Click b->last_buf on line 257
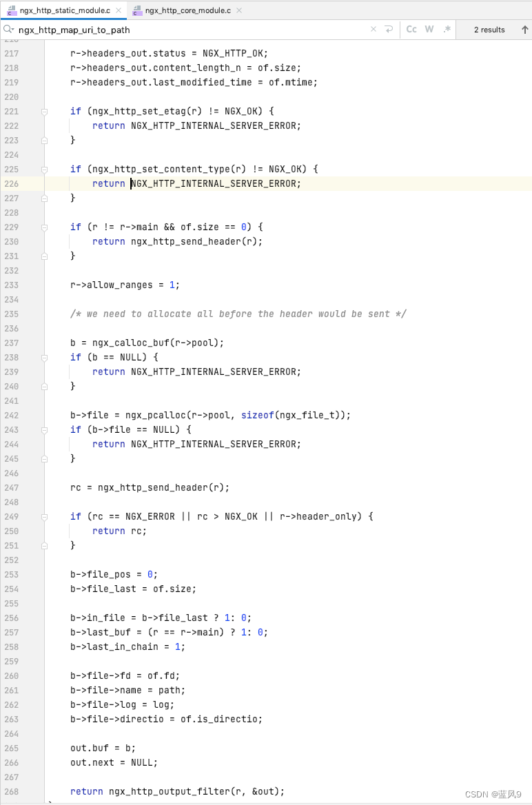 (101, 633)
